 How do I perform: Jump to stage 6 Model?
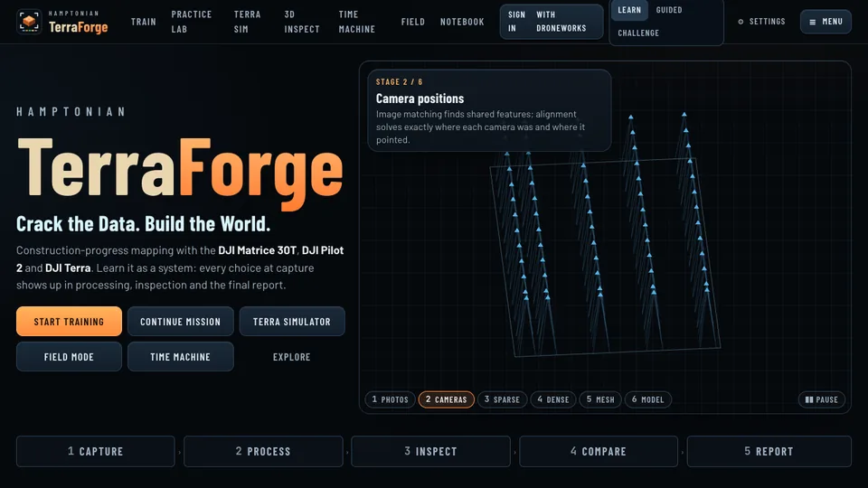[x=647, y=399]
